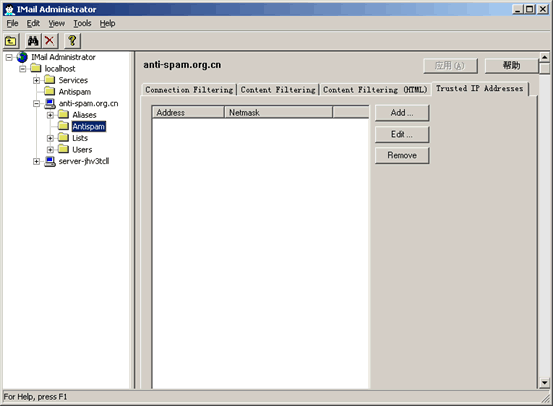Click the up-one-level folder toolbar icon
554x407 pixels.
point(11,41)
